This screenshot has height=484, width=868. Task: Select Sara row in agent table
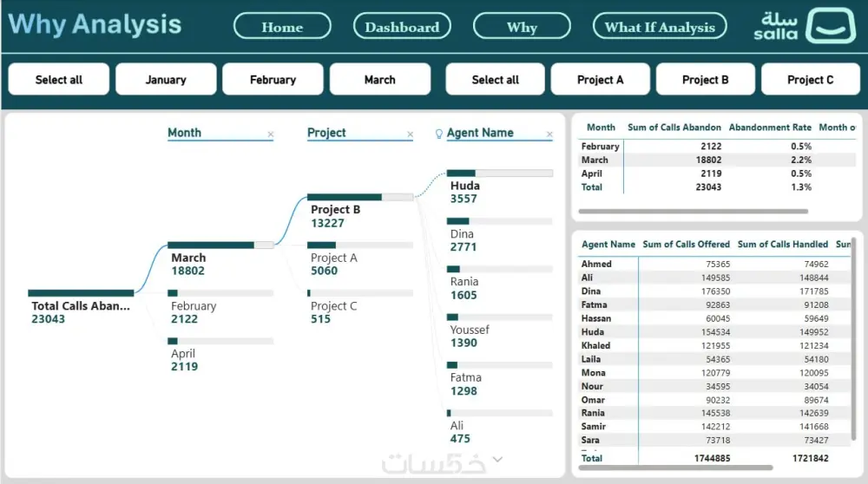[714, 441]
